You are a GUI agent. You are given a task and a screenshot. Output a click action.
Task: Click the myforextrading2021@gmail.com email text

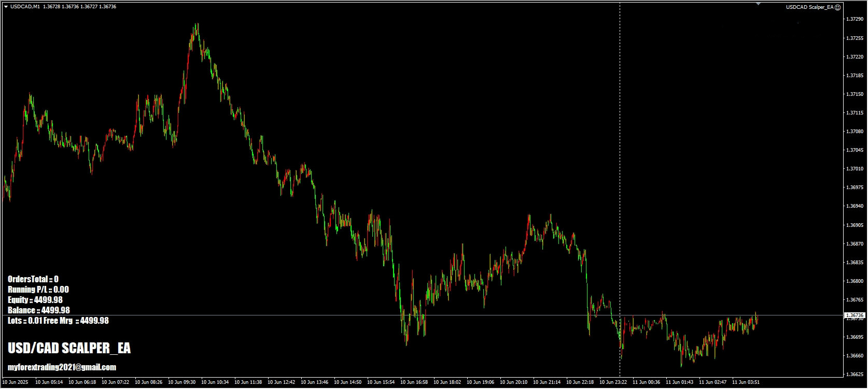[62, 367]
